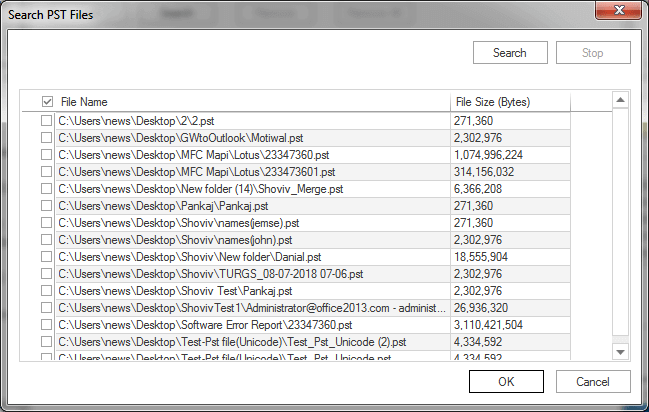649x412 pixels.
Task: Click the 1,074,996,224 file size cell
Action: pos(488,155)
